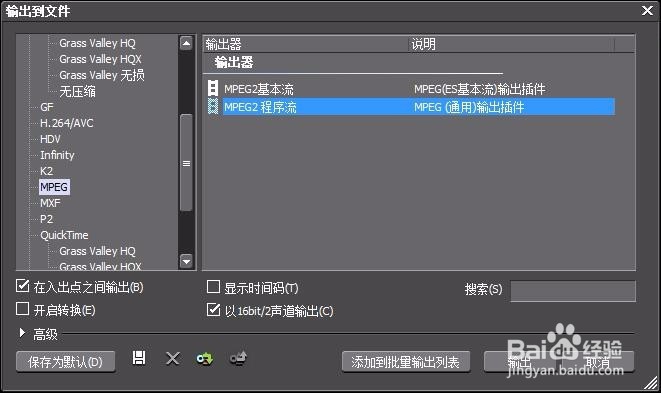Click the 输出器 column header
661x393 pixels.
pyautogui.click(x=306, y=44)
